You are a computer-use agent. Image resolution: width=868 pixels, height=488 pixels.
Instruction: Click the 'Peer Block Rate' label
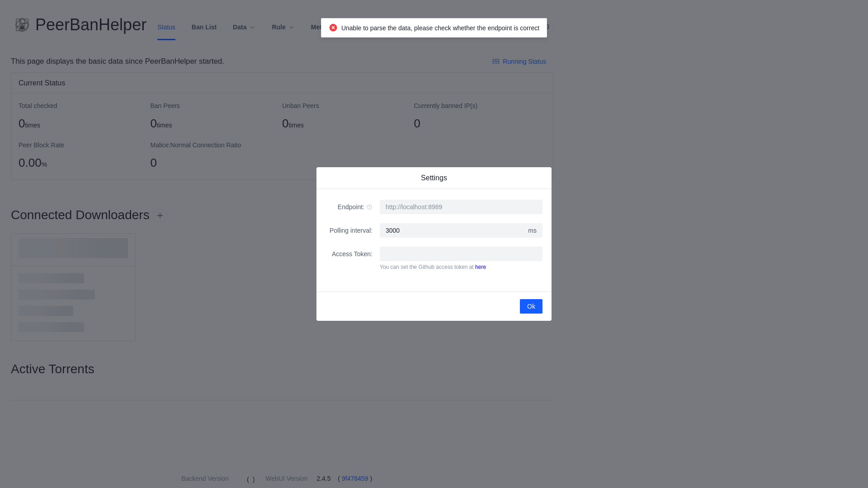coord(41,145)
